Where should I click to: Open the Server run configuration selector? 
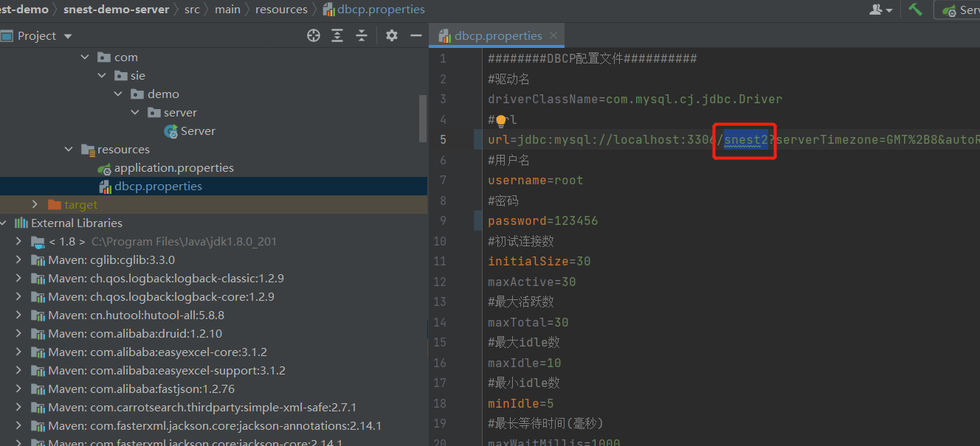959,10
